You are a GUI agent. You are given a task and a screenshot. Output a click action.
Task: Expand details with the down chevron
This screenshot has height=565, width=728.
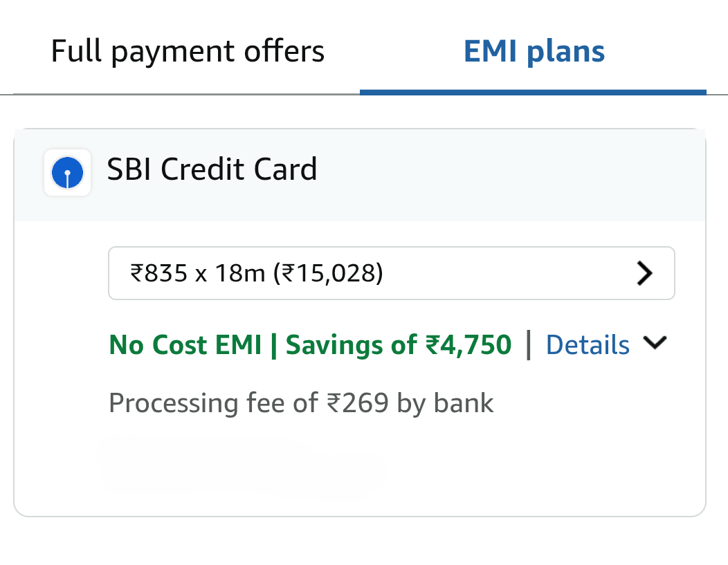655,343
